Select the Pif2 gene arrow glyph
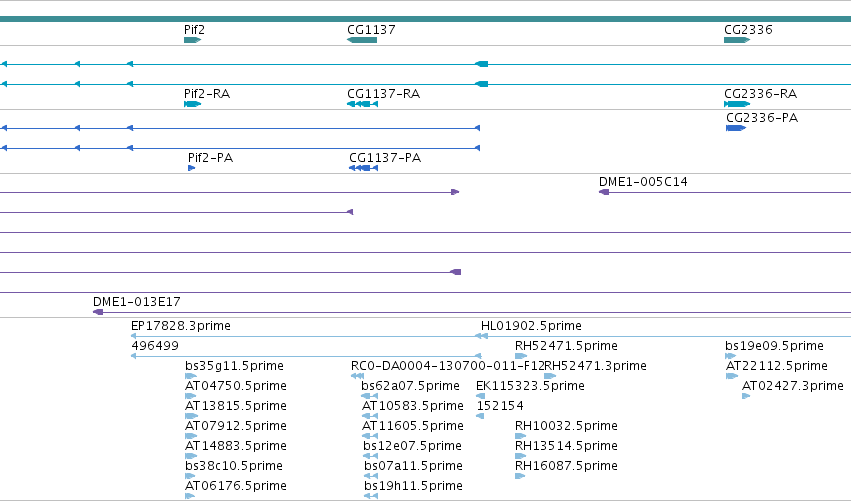The image size is (851, 501). click(193, 40)
